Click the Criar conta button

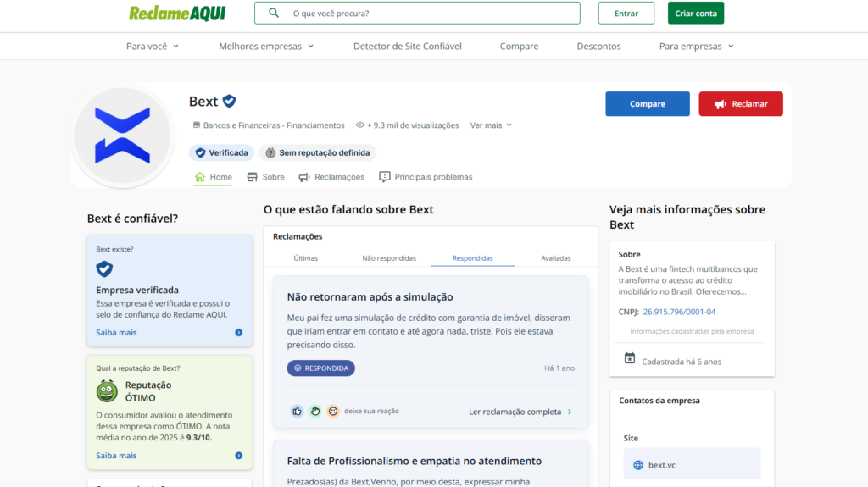[696, 14]
